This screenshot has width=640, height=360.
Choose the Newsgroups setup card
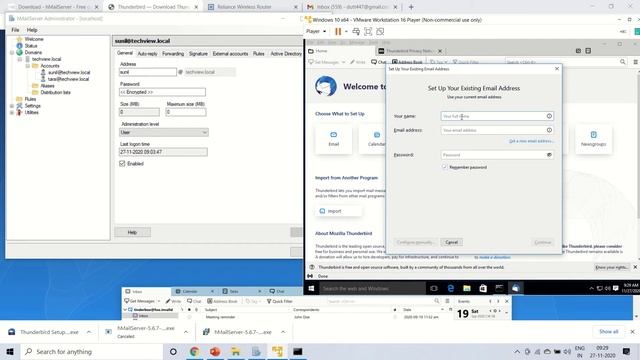(x=593, y=139)
